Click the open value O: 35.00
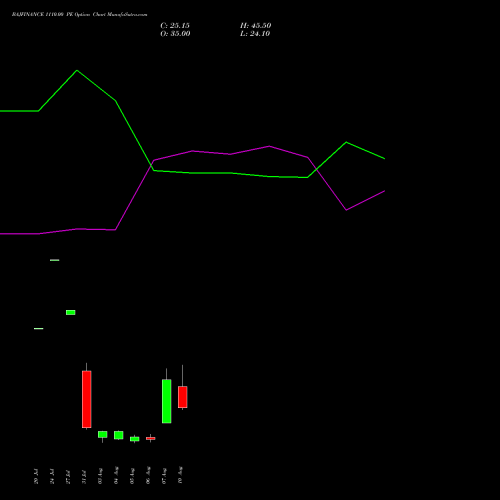The width and height of the screenshot is (500, 500). coord(175,34)
